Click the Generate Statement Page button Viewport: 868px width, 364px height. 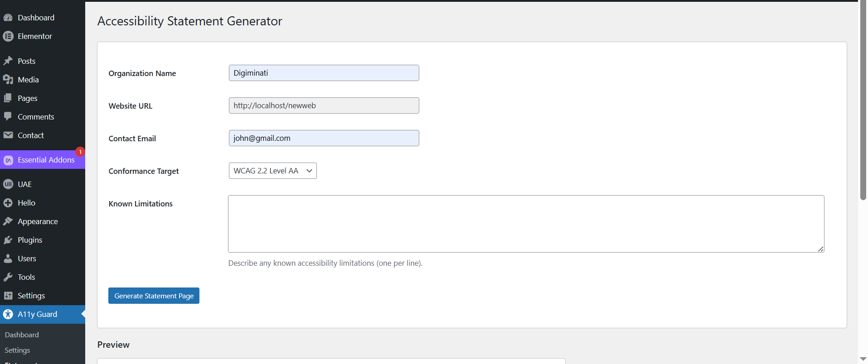point(154,296)
